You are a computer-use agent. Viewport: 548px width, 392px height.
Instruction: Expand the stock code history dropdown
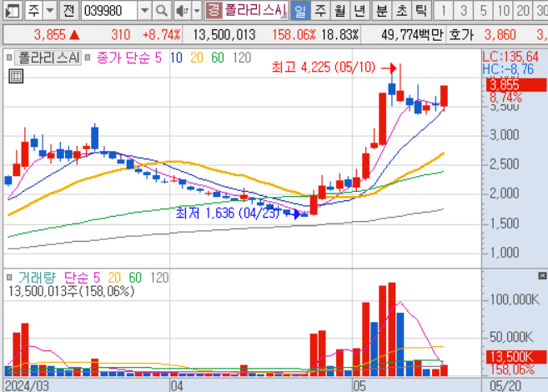(x=144, y=11)
